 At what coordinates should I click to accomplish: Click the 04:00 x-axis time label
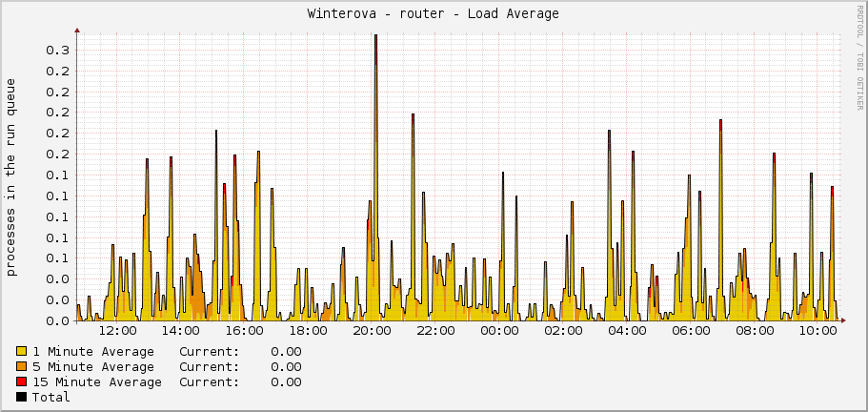pyautogui.click(x=627, y=332)
